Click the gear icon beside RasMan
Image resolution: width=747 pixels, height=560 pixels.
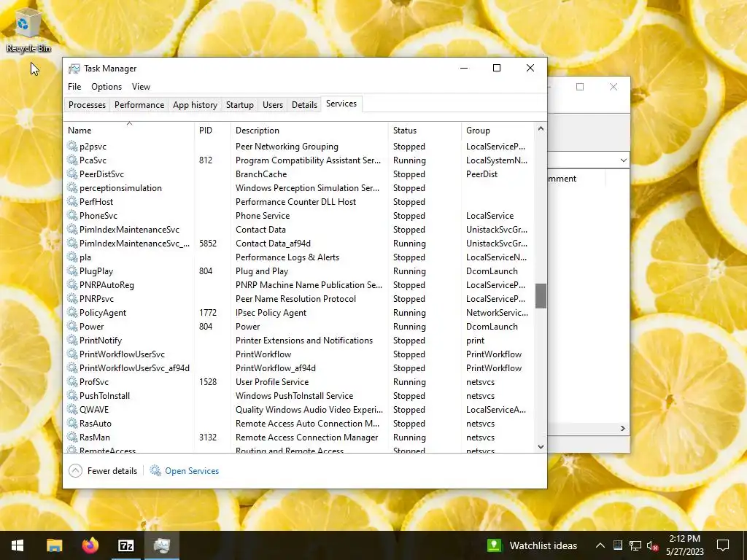[72, 437]
